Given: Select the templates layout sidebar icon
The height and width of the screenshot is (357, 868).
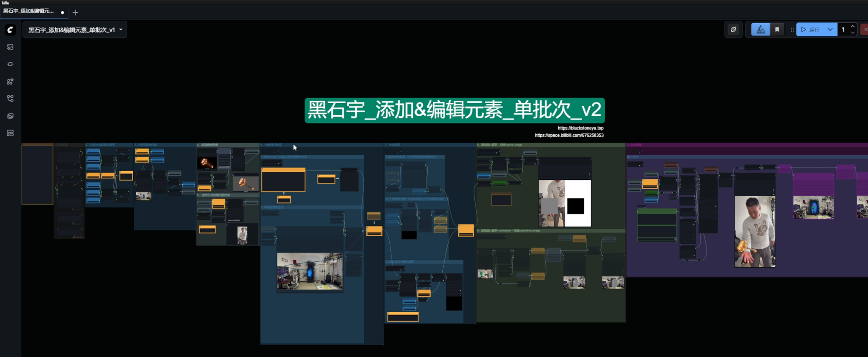Looking at the screenshot, I should (10, 133).
